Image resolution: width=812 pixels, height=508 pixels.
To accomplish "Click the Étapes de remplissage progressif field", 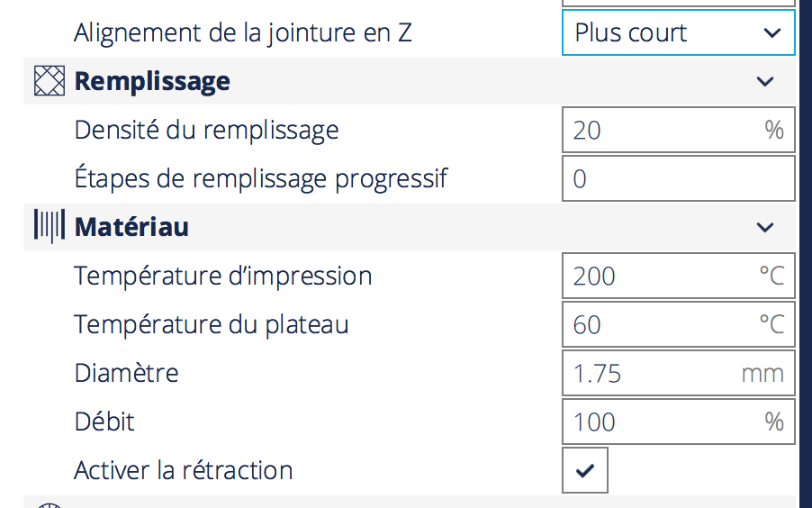I will 679,178.
